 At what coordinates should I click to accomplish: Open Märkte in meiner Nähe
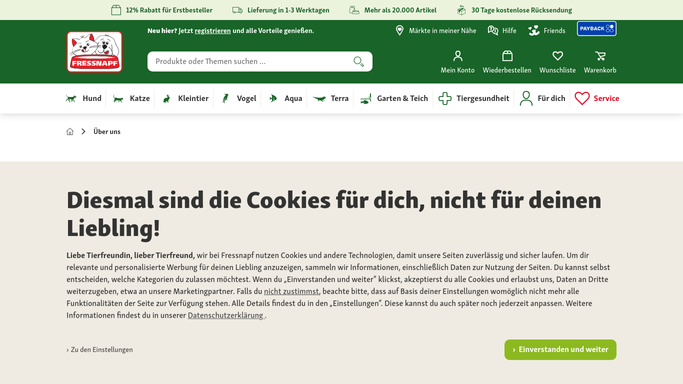[x=436, y=30]
